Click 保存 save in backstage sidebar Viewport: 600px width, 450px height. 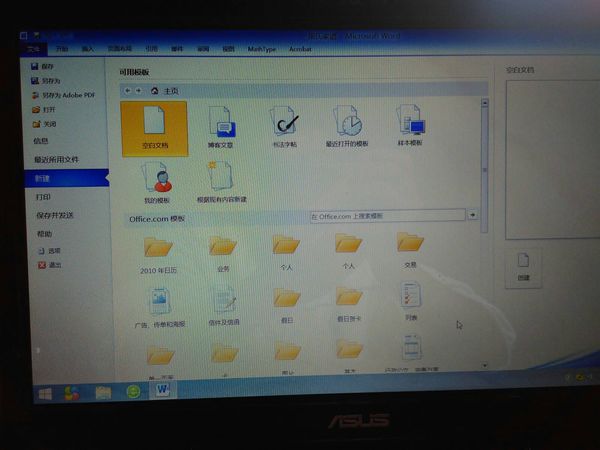(x=42, y=66)
